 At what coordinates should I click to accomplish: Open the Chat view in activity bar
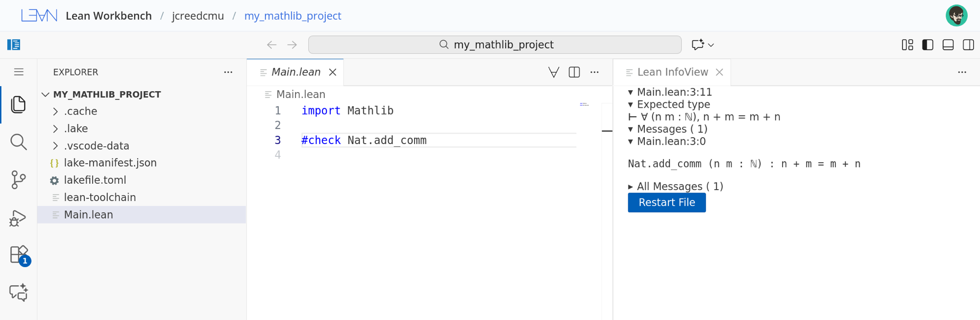pos(18,293)
